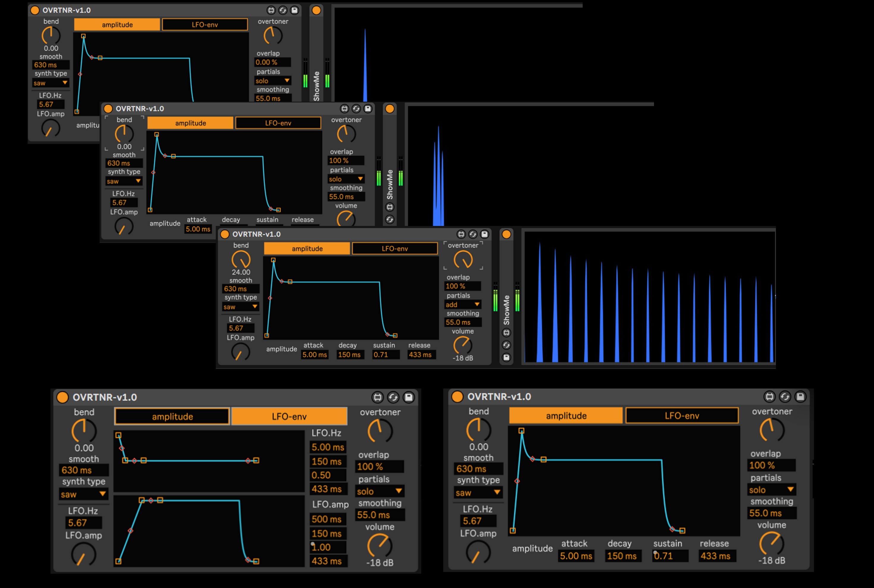This screenshot has width=874, height=588.
Task: Open synth type saw dropdown in bottom-left device
Action: pos(83,494)
